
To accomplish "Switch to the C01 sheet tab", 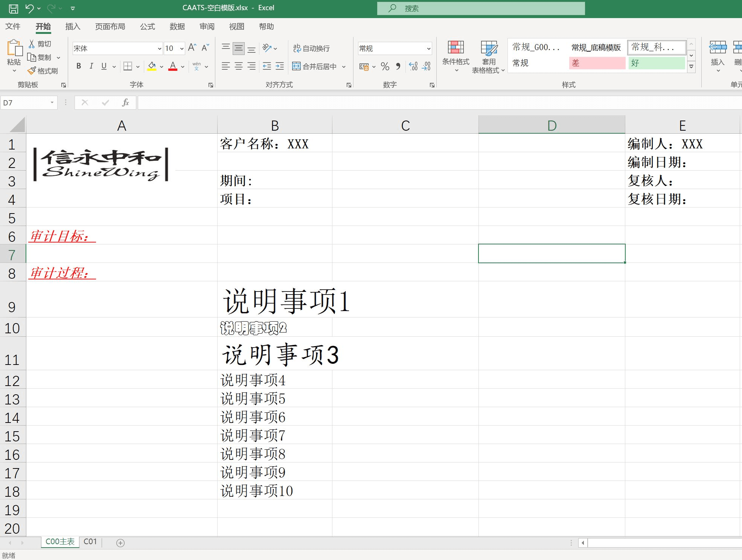I will (x=90, y=542).
